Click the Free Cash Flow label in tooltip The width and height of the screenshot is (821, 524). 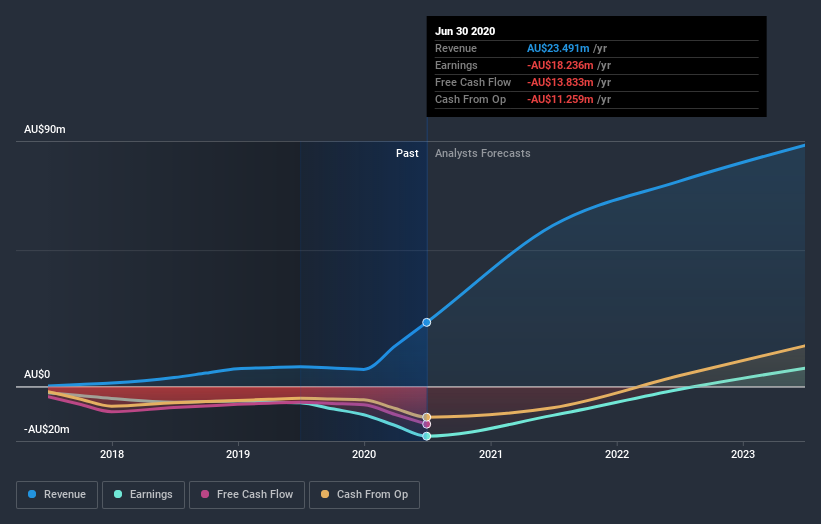(x=473, y=82)
